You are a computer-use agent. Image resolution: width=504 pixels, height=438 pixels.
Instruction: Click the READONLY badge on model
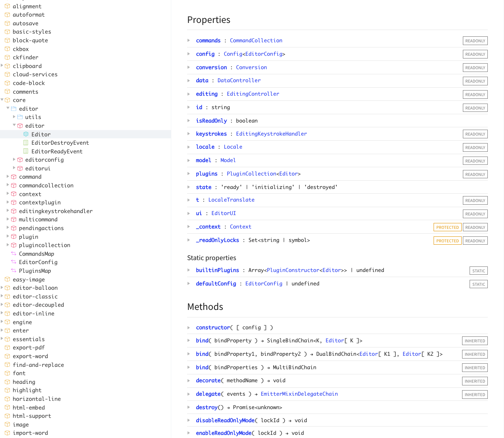click(x=475, y=161)
